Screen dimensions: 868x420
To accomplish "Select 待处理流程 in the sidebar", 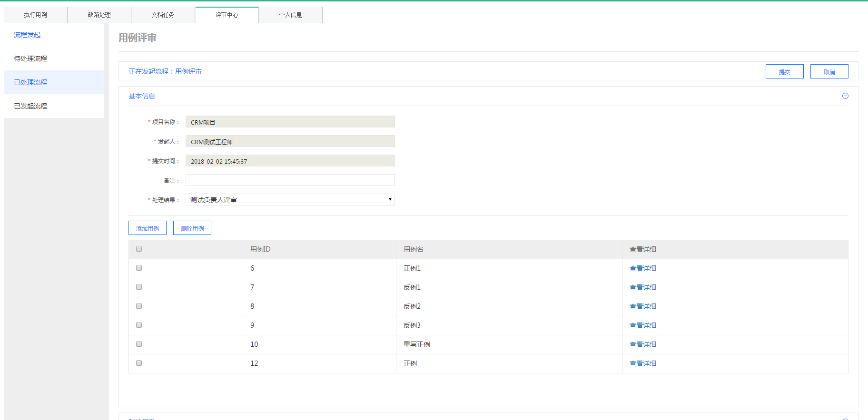I will coord(30,59).
